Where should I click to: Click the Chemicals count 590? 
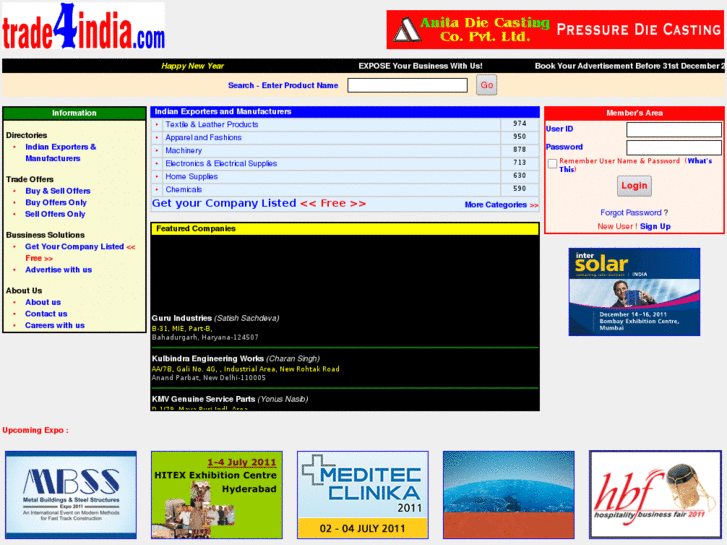click(520, 188)
